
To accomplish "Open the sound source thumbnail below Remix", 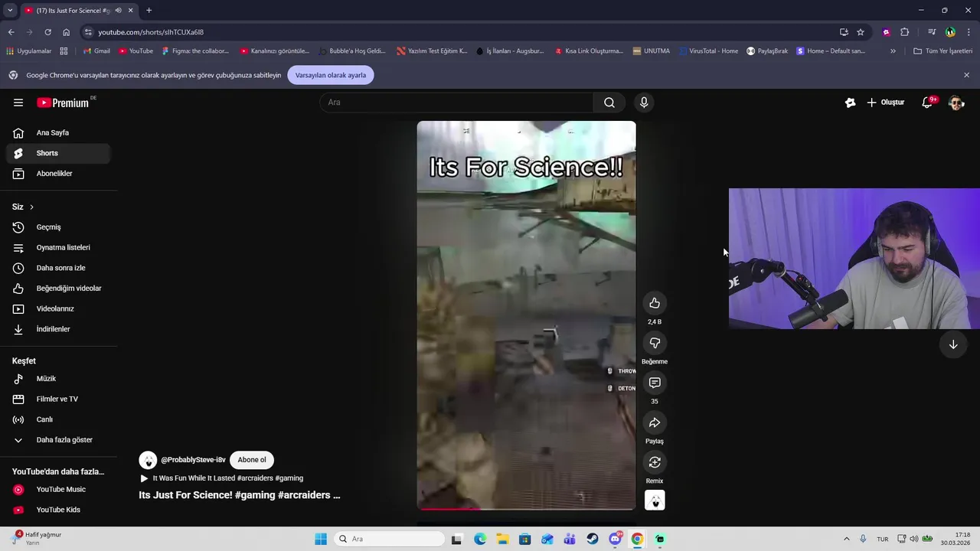I will click(655, 500).
